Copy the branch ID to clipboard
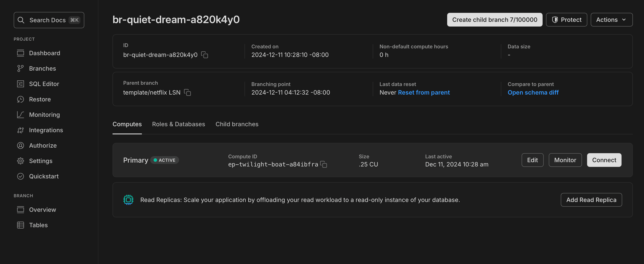The width and height of the screenshot is (644, 264). coord(205,55)
